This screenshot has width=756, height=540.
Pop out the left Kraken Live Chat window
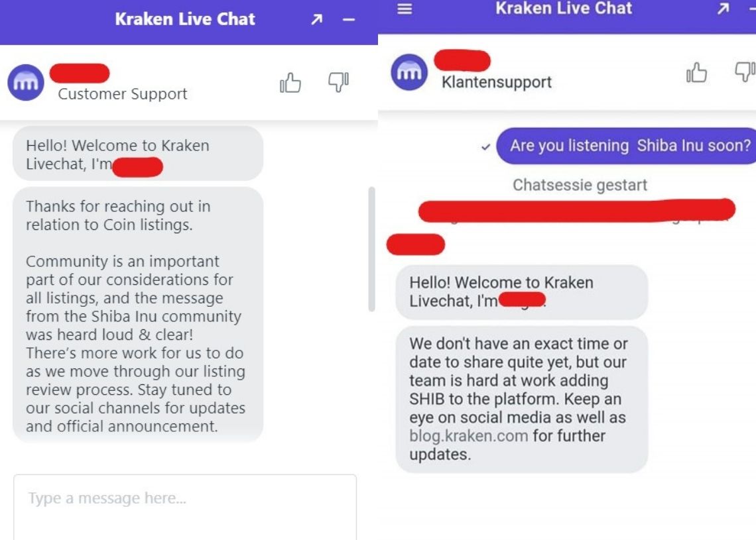[316, 19]
